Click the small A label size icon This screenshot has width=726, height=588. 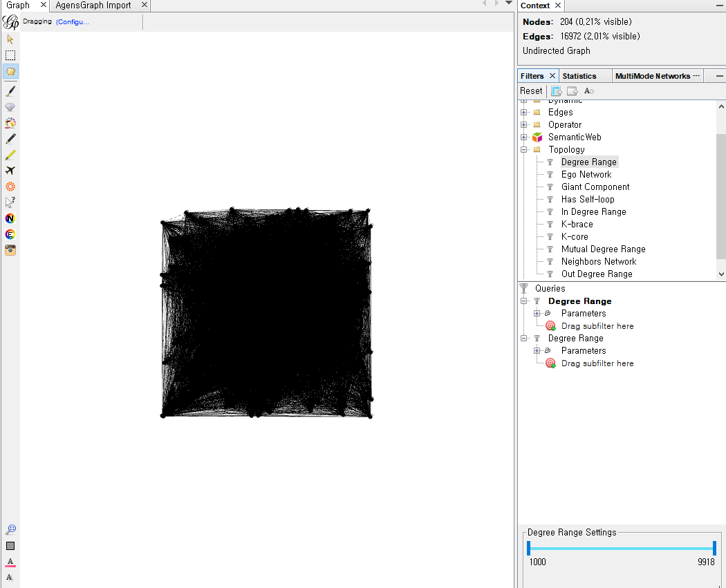[9, 578]
